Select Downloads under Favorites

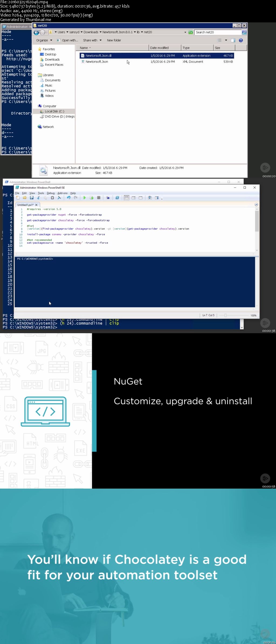point(50,60)
